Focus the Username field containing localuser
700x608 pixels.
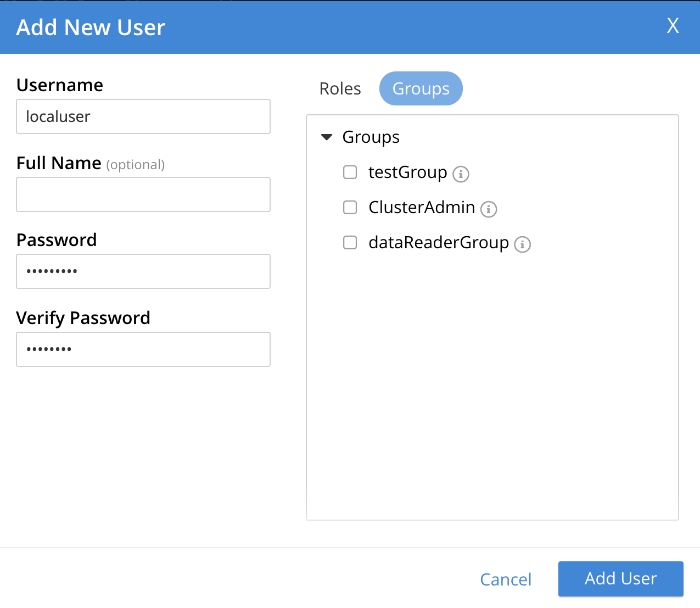(143, 116)
